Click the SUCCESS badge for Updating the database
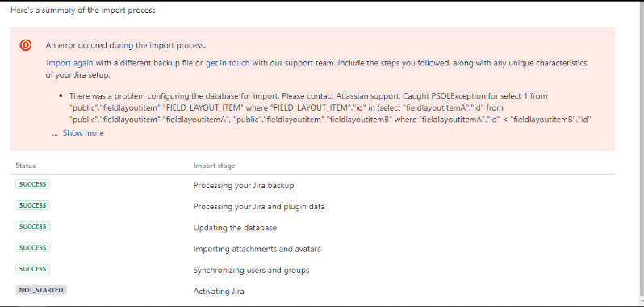The width and height of the screenshot is (644, 307). (x=33, y=226)
